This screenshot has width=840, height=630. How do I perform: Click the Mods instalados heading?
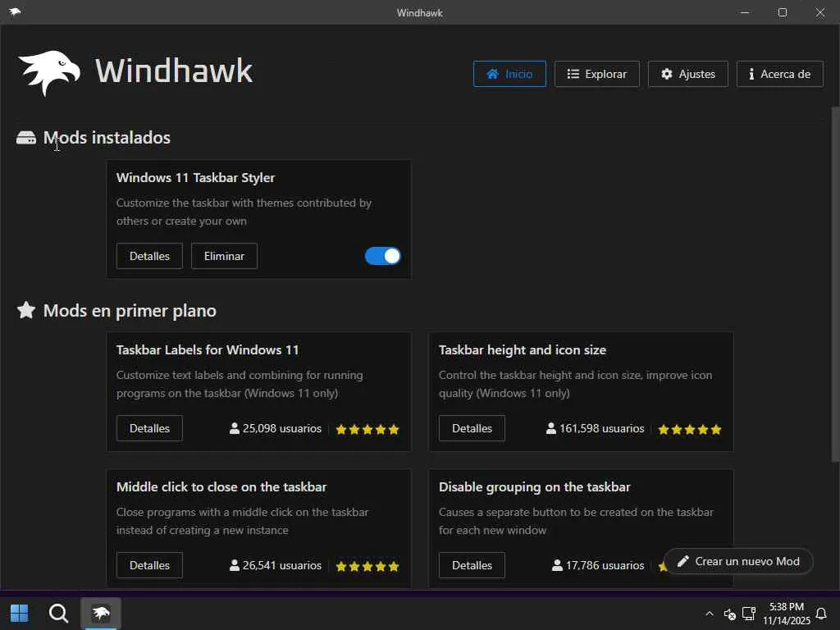(107, 138)
